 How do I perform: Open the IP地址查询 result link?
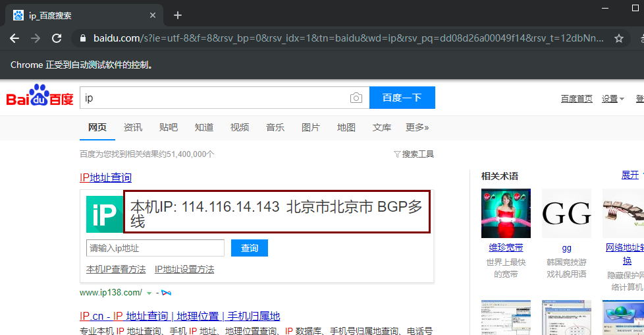[105, 177]
